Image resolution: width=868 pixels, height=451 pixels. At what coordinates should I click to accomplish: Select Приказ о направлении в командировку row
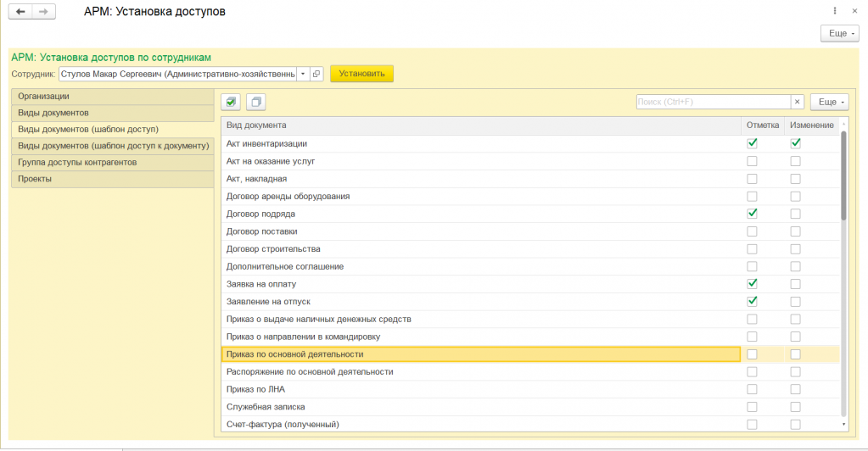click(x=481, y=337)
